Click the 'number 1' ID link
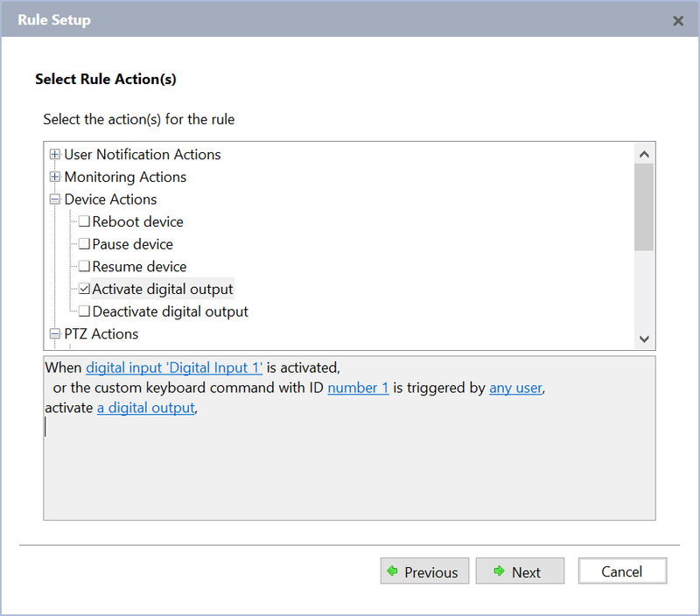 click(x=358, y=388)
